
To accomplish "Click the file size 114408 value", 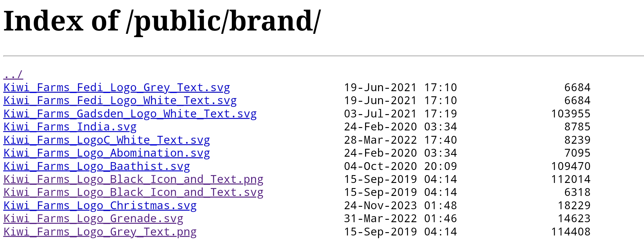I will (x=571, y=232).
